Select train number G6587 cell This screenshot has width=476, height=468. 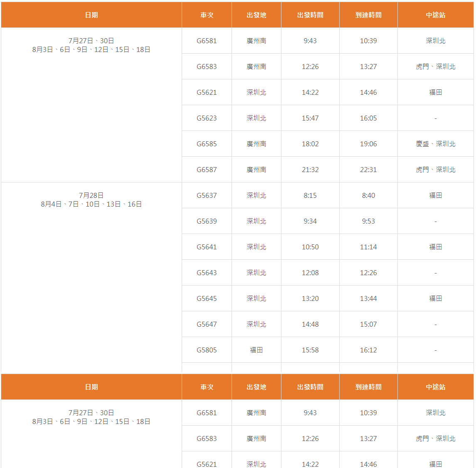(207, 170)
